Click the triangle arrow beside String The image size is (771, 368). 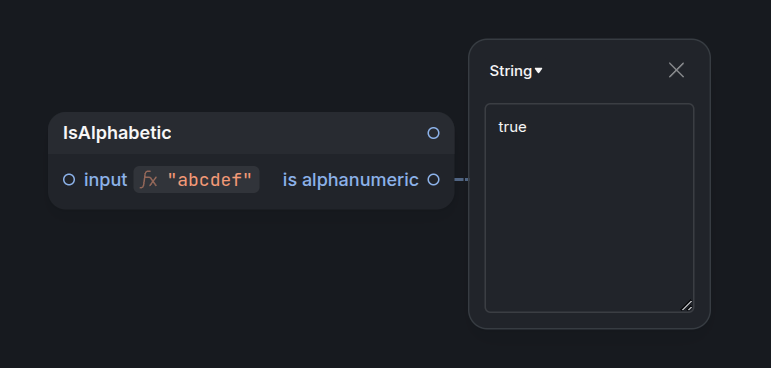point(538,71)
